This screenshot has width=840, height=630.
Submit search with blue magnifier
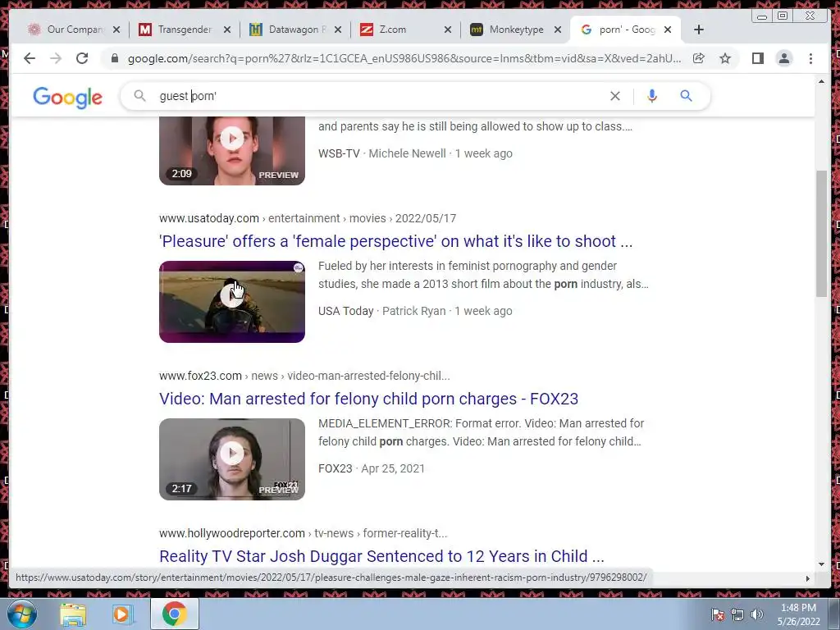coord(686,96)
